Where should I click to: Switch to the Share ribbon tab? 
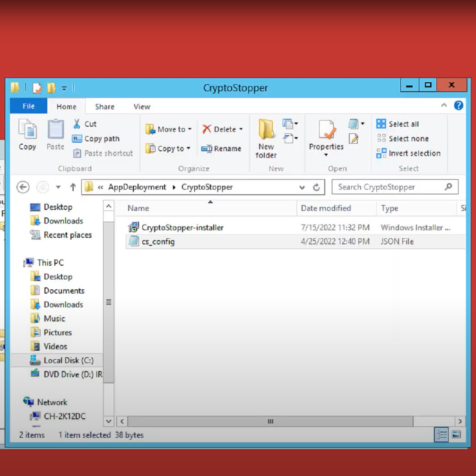[x=105, y=106]
